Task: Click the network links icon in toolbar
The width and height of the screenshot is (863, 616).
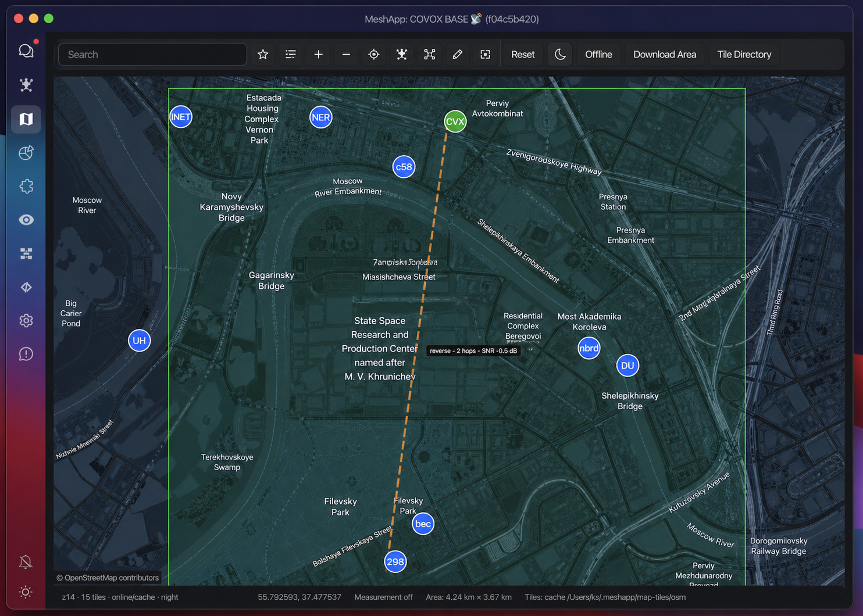Action: 430,55
